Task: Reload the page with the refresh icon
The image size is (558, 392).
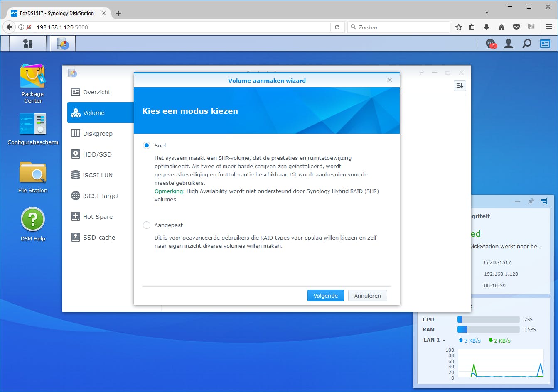Action: click(x=337, y=27)
